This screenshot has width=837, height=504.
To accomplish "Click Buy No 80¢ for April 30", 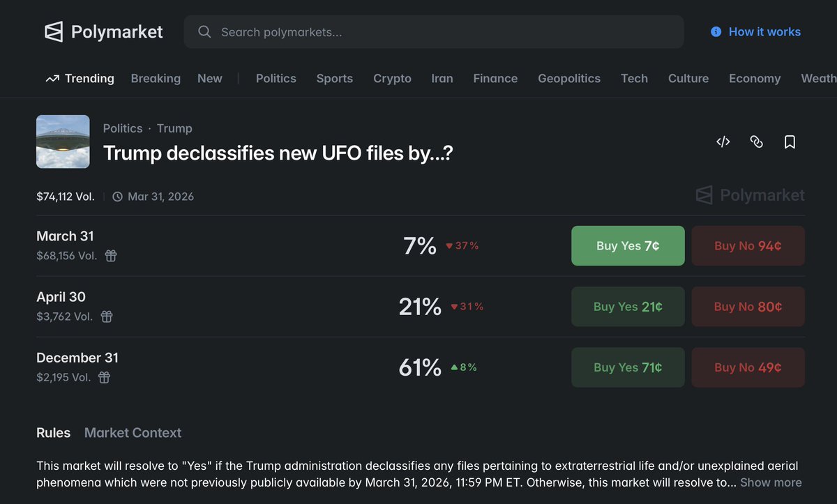I will click(748, 307).
